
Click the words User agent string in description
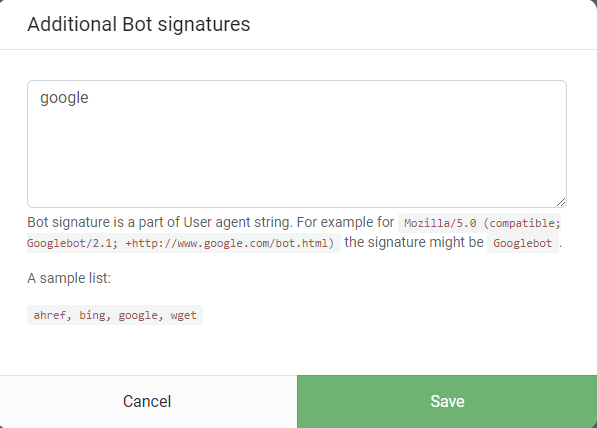pos(238,222)
